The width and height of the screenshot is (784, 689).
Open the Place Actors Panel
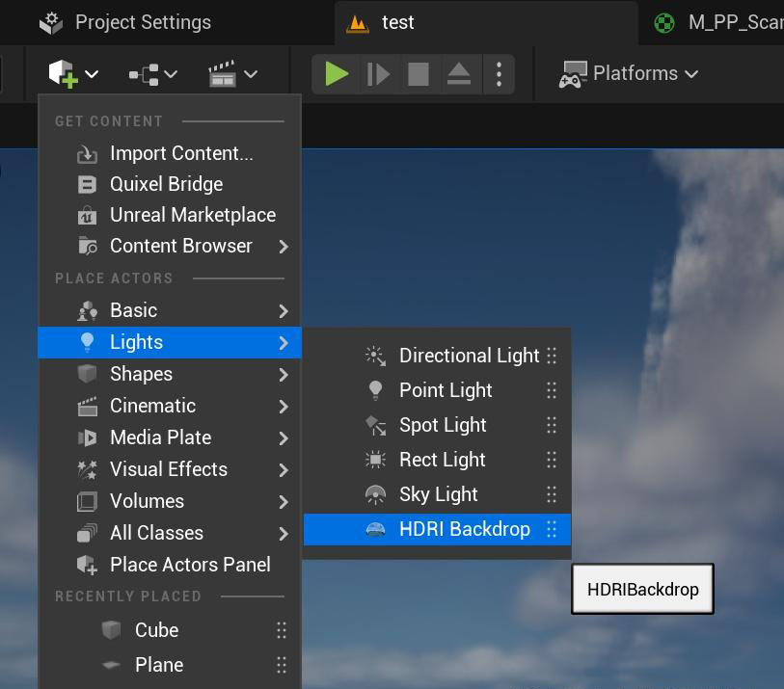point(190,565)
